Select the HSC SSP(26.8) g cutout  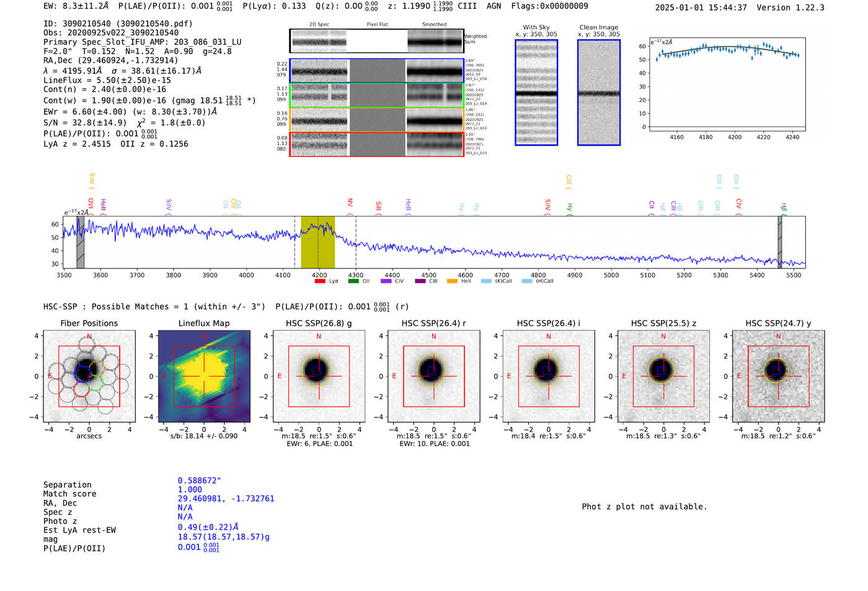(x=319, y=376)
